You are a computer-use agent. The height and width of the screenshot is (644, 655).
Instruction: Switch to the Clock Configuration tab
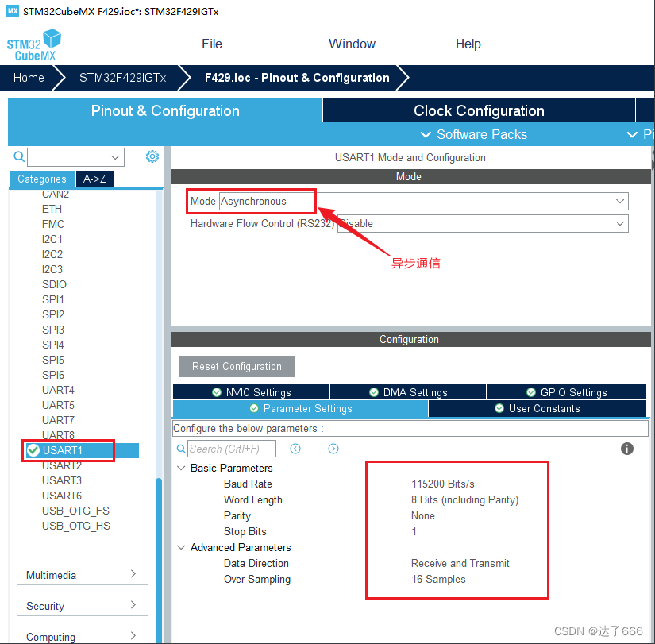(479, 110)
